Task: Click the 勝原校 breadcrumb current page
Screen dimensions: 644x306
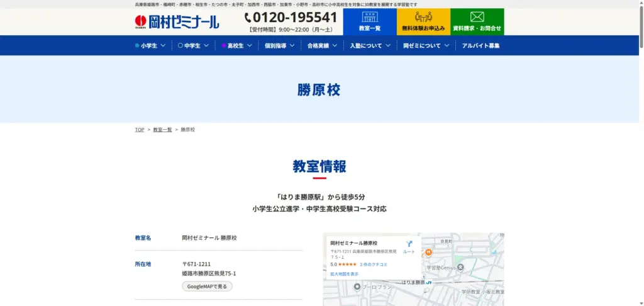Action: coord(187,130)
